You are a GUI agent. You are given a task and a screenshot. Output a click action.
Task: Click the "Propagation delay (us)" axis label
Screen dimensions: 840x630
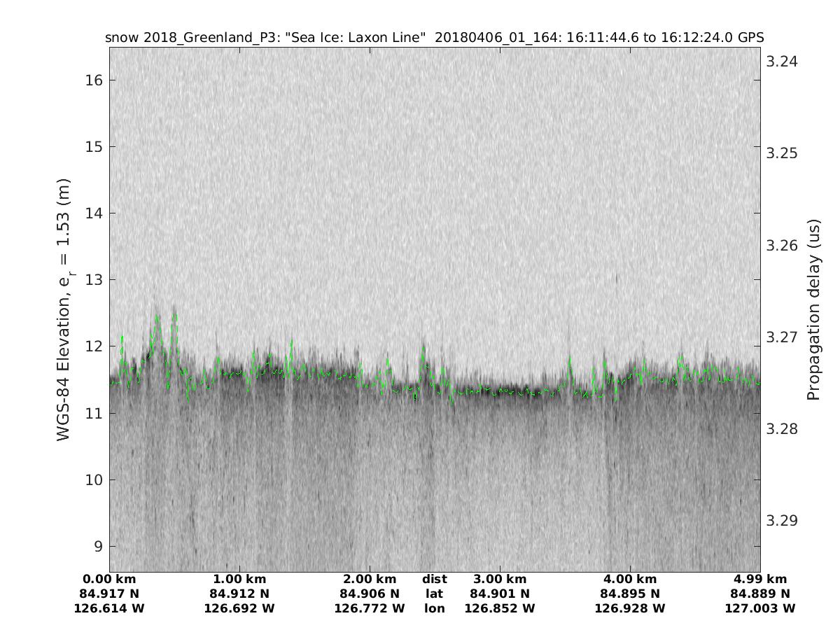(x=813, y=309)
